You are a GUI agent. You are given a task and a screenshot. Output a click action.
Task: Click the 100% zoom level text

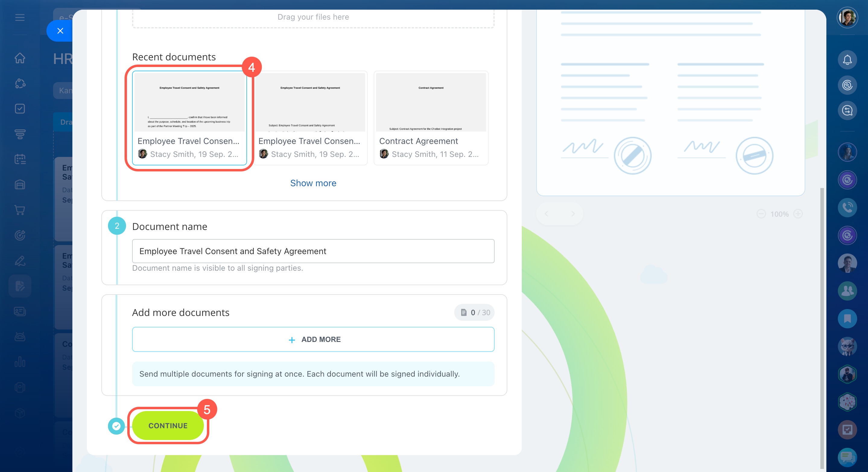click(779, 214)
